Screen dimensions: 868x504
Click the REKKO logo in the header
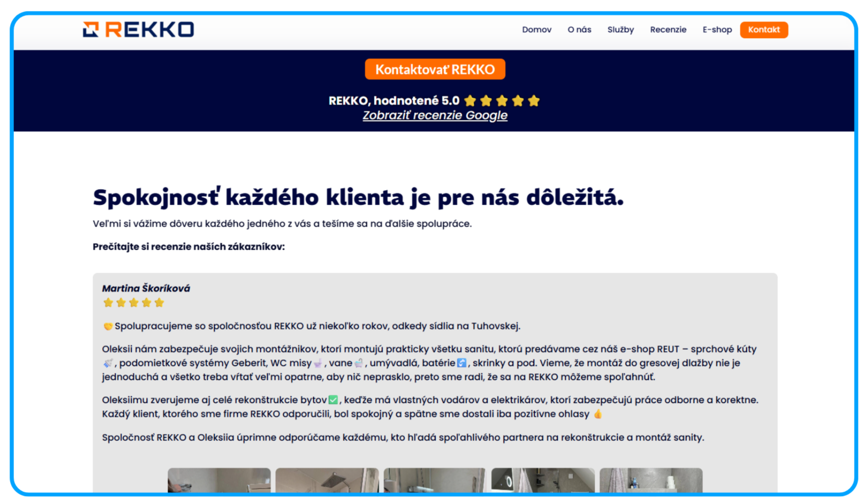[x=138, y=30]
